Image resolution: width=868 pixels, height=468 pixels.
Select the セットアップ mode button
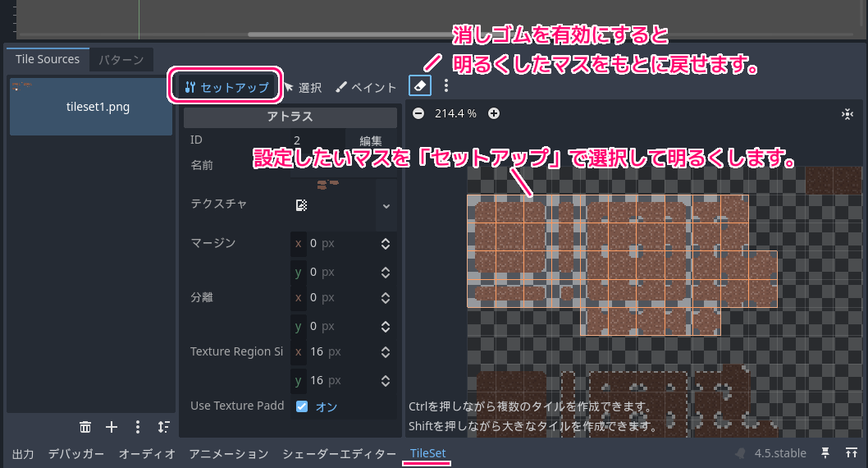(x=227, y=87)
